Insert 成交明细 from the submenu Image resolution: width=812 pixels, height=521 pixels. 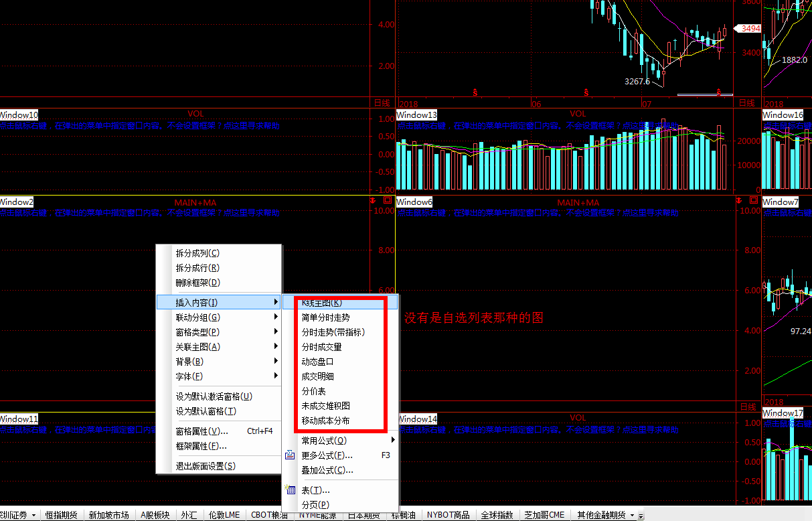[x=341, y=376]
